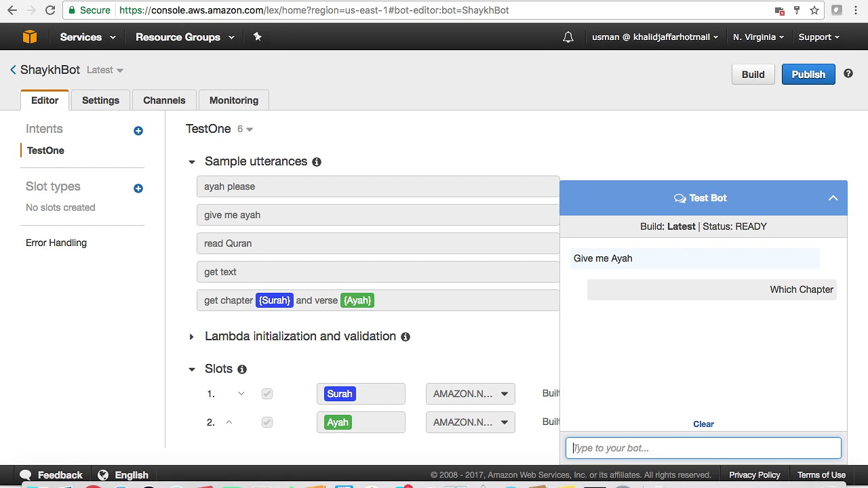Image resolution: width=868 pixels, height=488 pixels.
Task: Open the Monitoring tab
Action: [x=234, y=100]
